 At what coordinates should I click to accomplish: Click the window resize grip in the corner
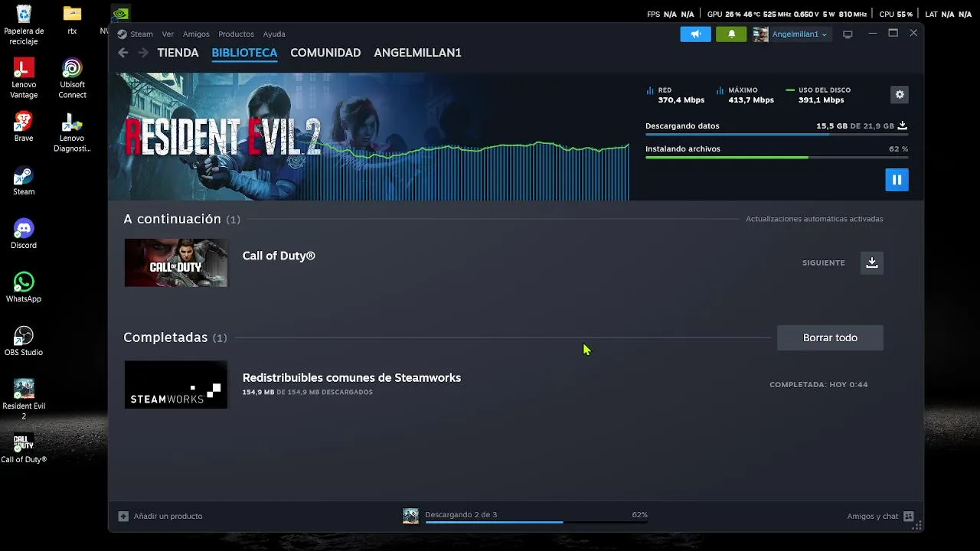coord(918,526)
